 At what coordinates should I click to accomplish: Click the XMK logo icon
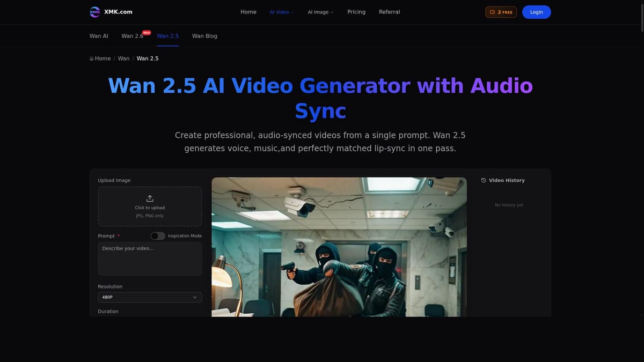click(x=94, y=11)
